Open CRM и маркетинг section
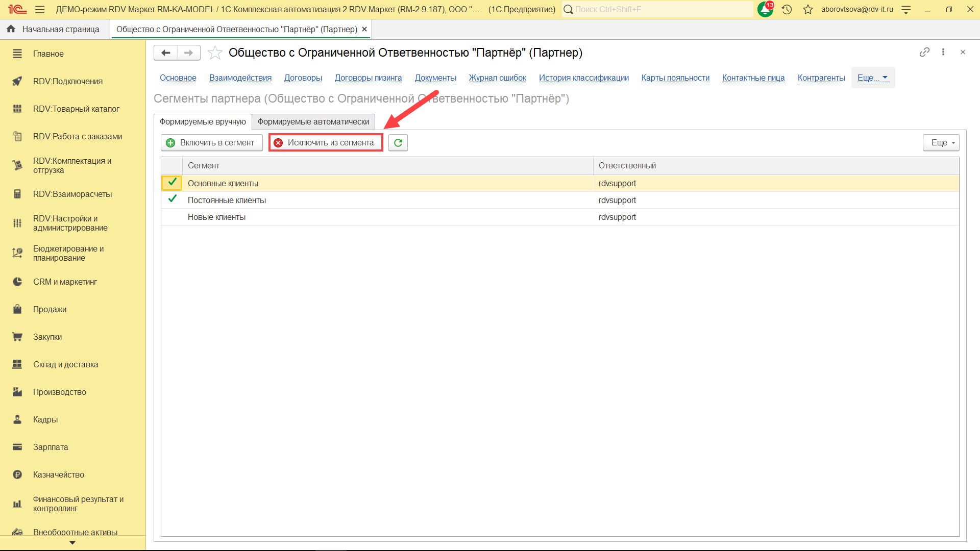This screenshot has height=551, width=980. [65, 282]
